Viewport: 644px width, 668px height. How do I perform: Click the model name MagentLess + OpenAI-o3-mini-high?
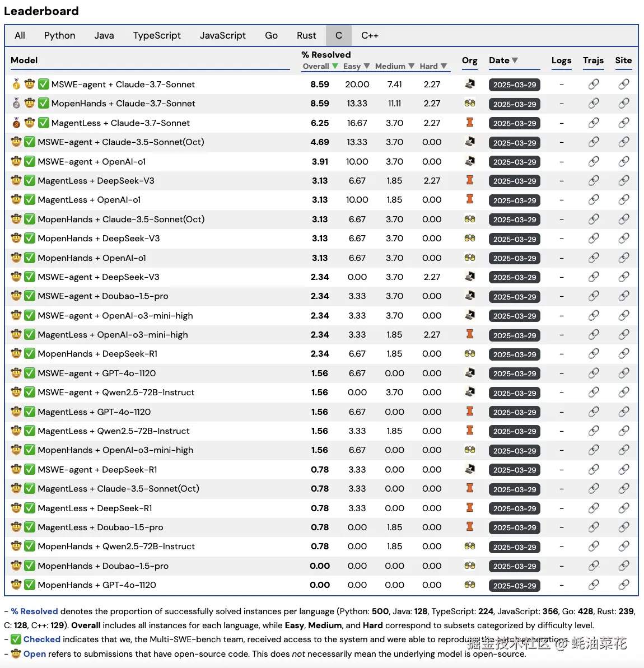click(113, 335)
